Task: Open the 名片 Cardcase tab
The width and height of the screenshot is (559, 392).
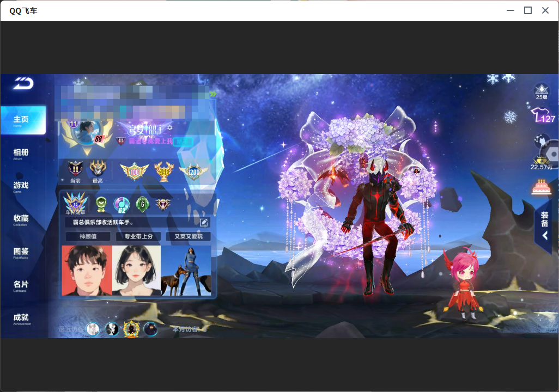Action: [x=21, y=285]
